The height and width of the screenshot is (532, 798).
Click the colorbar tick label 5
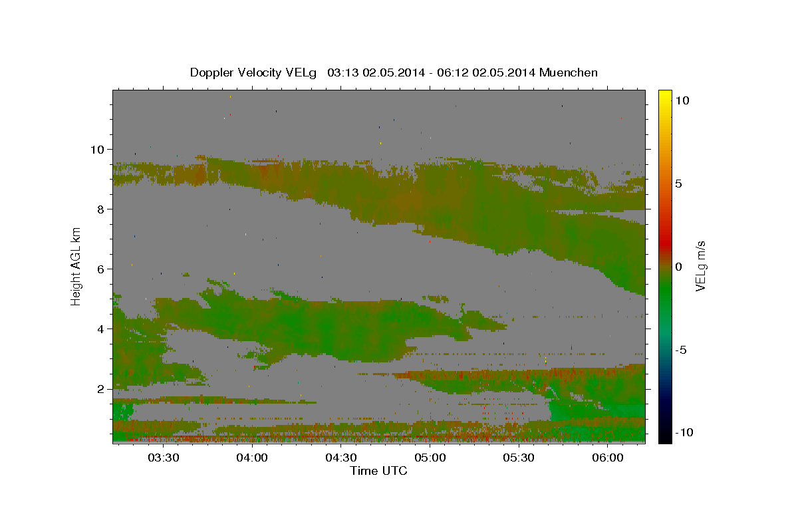678,184
